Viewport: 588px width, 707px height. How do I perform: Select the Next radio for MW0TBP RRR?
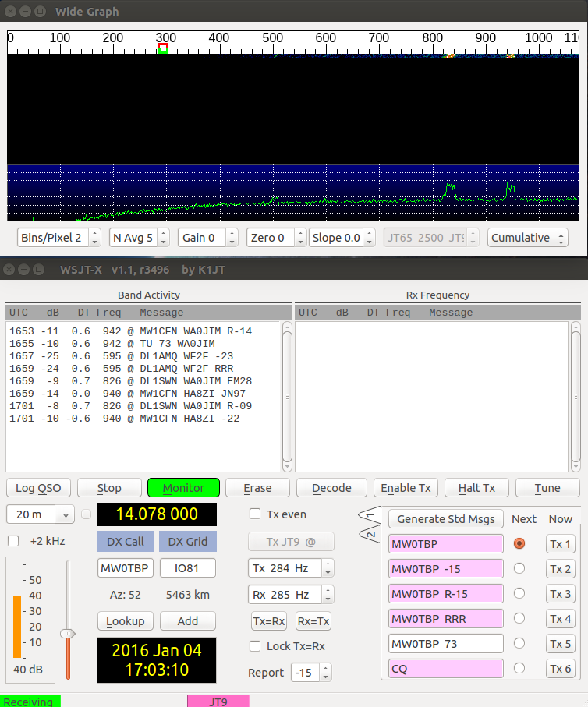[x=519, y=618]
